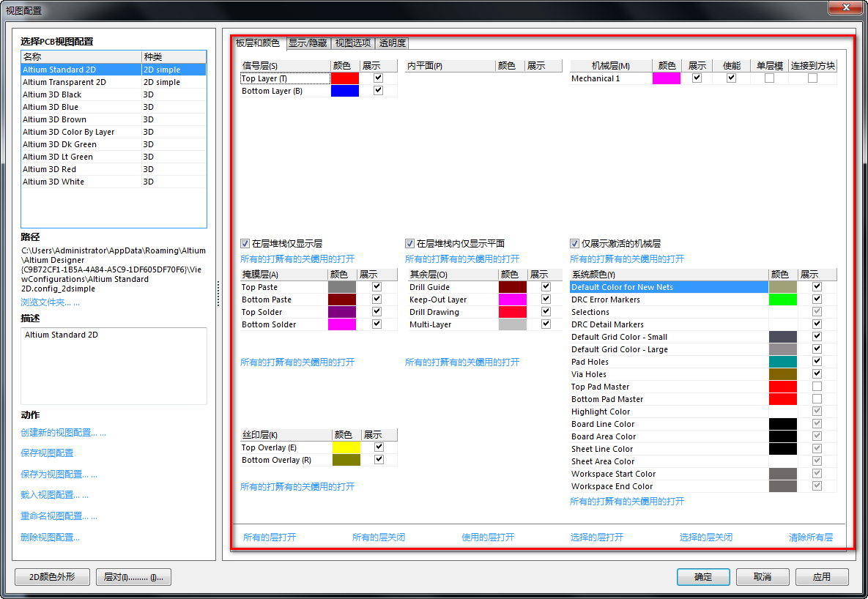This screenshot has width=868, height=599.
Task: Open the 层对 button
Action: tap(133, 577)
